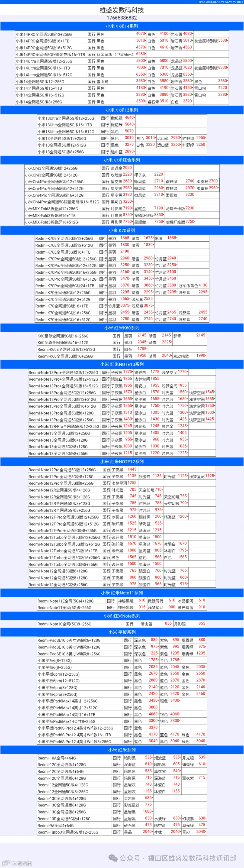Click Redmi-Note13全网通5G版6+128G model name
244x868 pixels.
pyautogui.click(x=58, y=441)
